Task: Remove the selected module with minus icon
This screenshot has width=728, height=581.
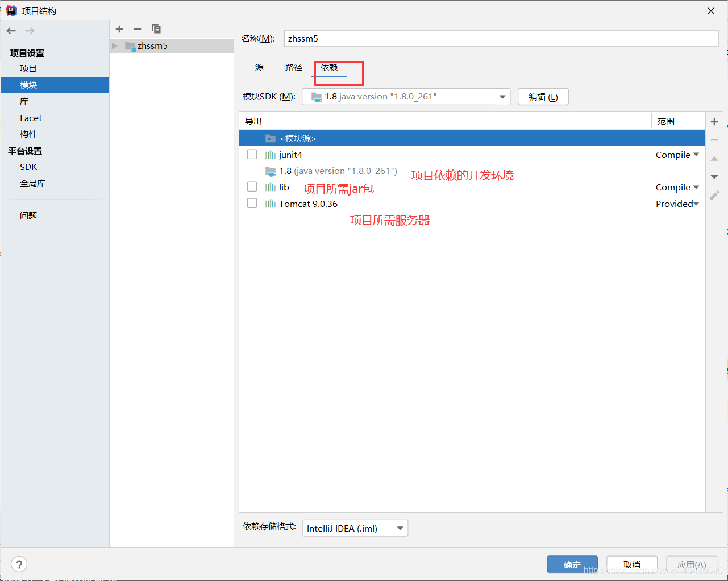Action: [x=138, y=29]
